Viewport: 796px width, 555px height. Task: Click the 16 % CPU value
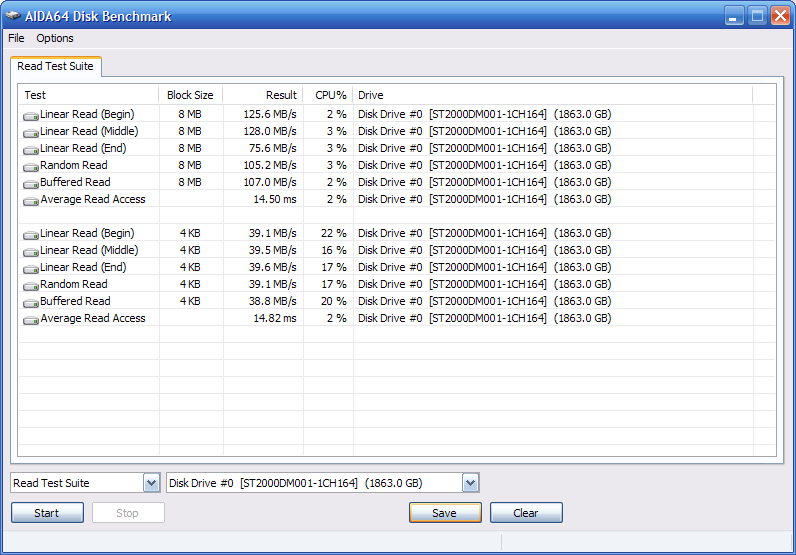pos(334,250)
